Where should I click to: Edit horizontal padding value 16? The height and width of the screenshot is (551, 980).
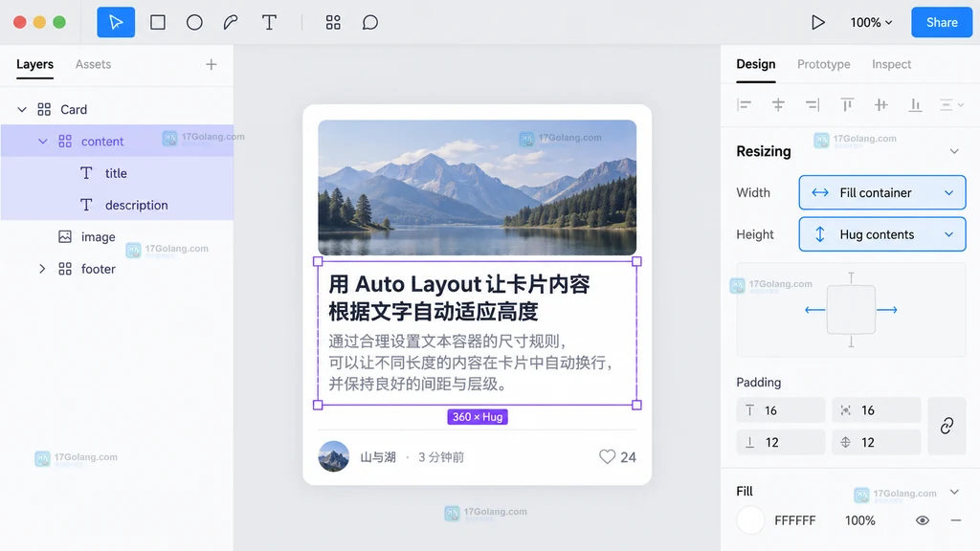[x=877, y=410]
